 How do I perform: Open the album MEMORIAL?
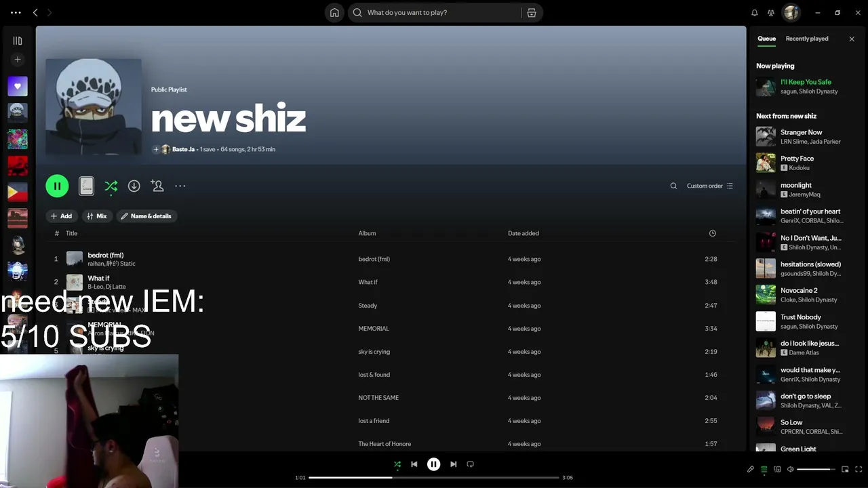[x=374, y=329]
